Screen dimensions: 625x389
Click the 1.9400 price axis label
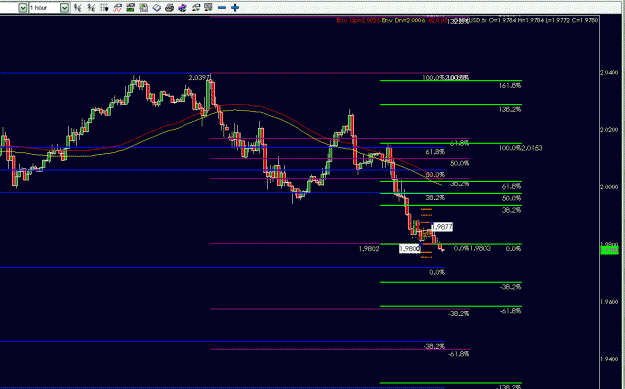[609, 359]
